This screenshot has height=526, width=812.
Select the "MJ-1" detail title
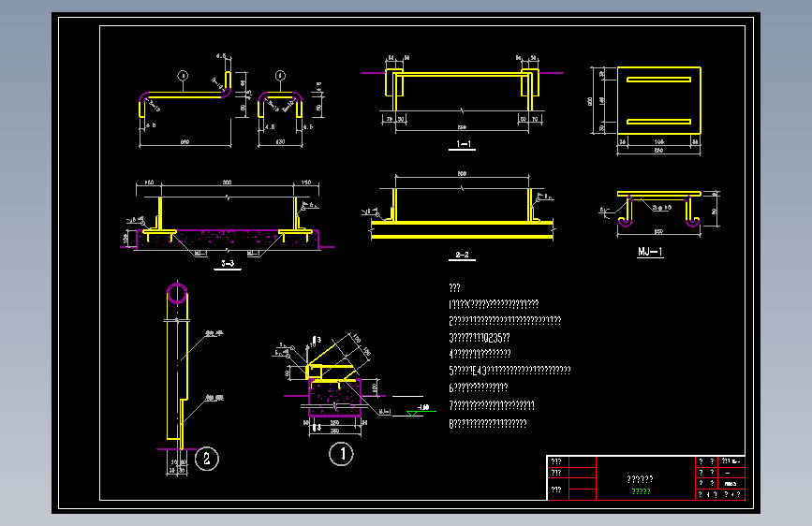pyautogui.click(x=650, y=252)
